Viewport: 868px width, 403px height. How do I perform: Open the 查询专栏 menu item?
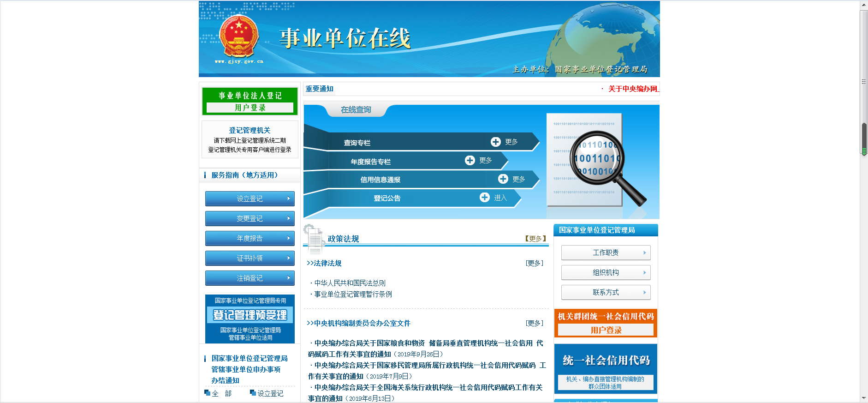357,143
